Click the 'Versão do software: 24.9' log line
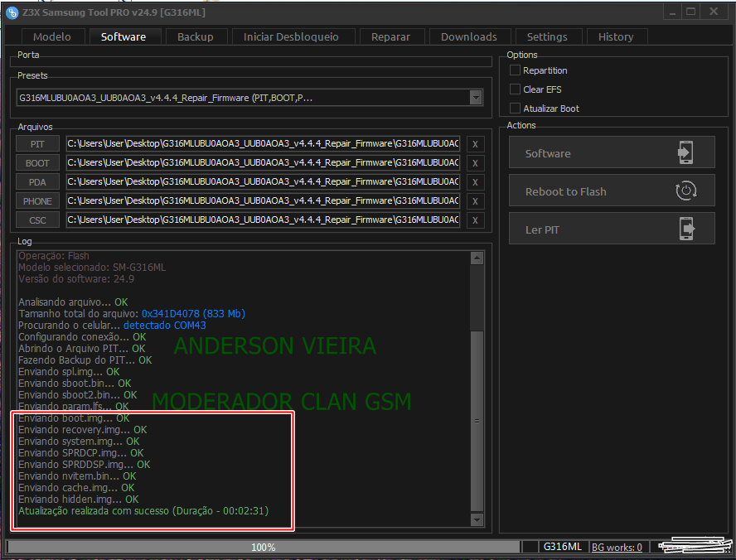The image size is (736, 560). coord(76,279)
